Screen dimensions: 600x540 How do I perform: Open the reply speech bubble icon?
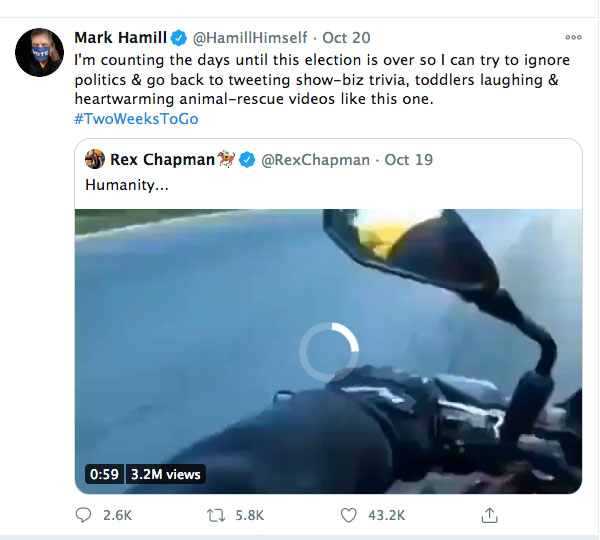[x=83, y=515]
